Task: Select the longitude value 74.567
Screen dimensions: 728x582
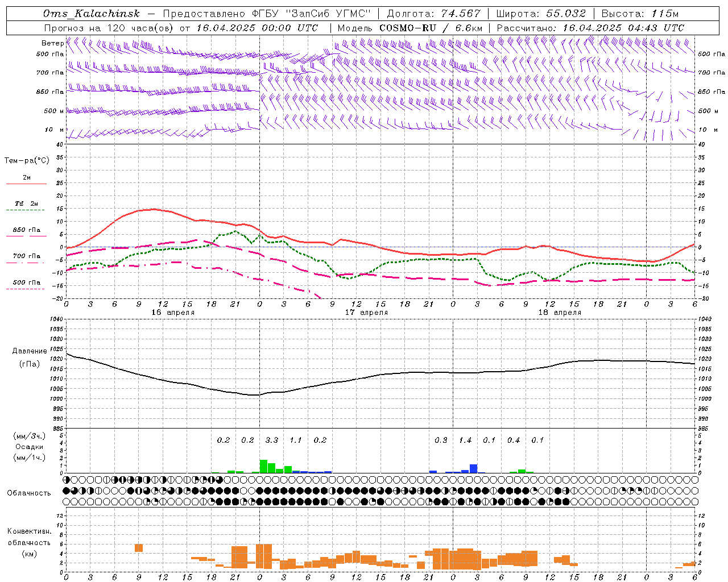Action: pos(461,14)
